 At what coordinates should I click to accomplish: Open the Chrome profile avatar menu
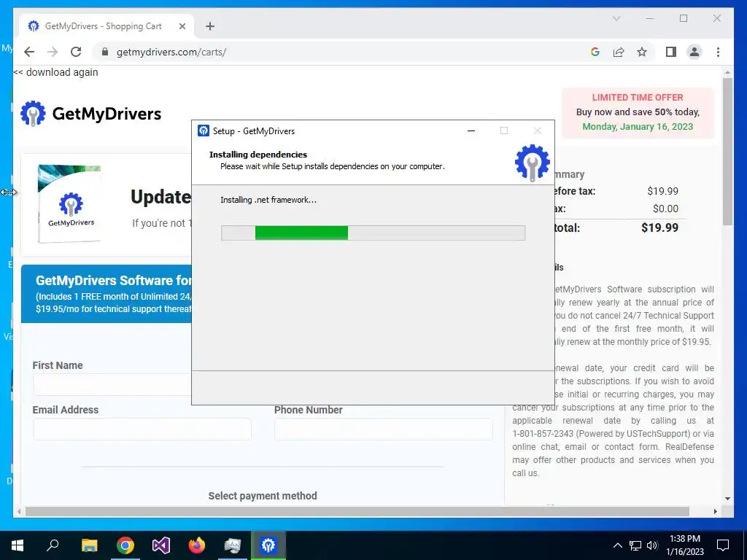[694, 52]
